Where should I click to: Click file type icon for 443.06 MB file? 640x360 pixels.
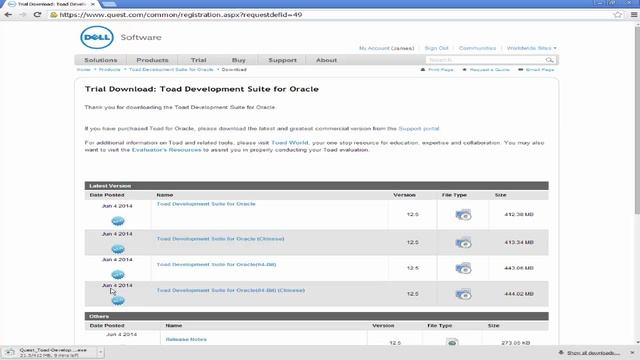point(463,268)
